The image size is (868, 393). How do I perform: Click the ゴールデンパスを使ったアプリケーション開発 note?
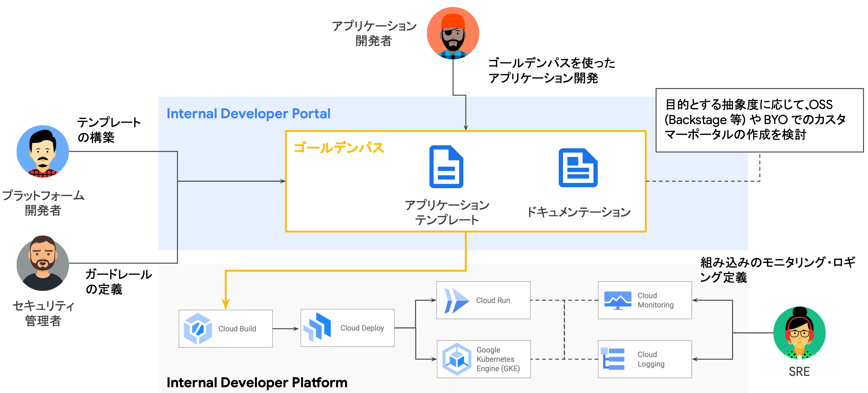552,70
